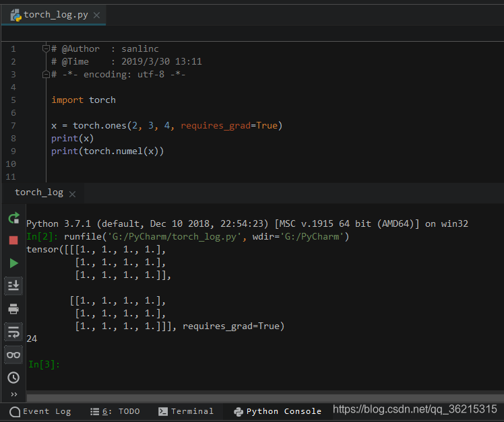Click 'encoding: utf-8' comment on line 3
Image resolution: width=504 pixels, height=422 pixels.
coord(124,75)
